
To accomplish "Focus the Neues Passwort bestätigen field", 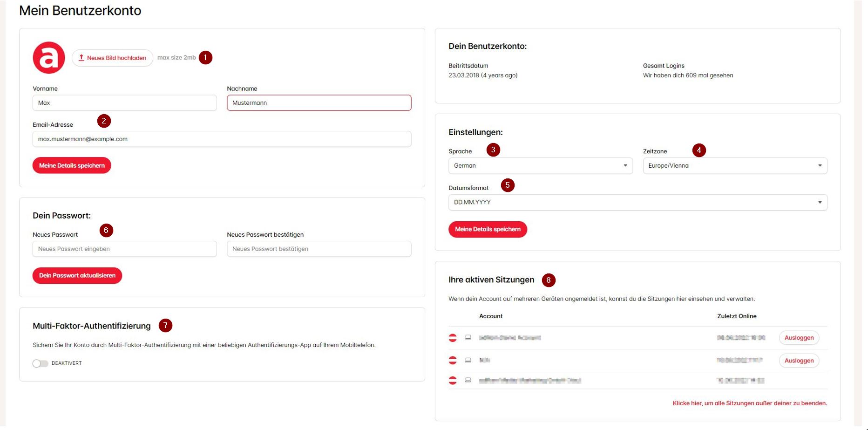I will click(x=319, y=249).
